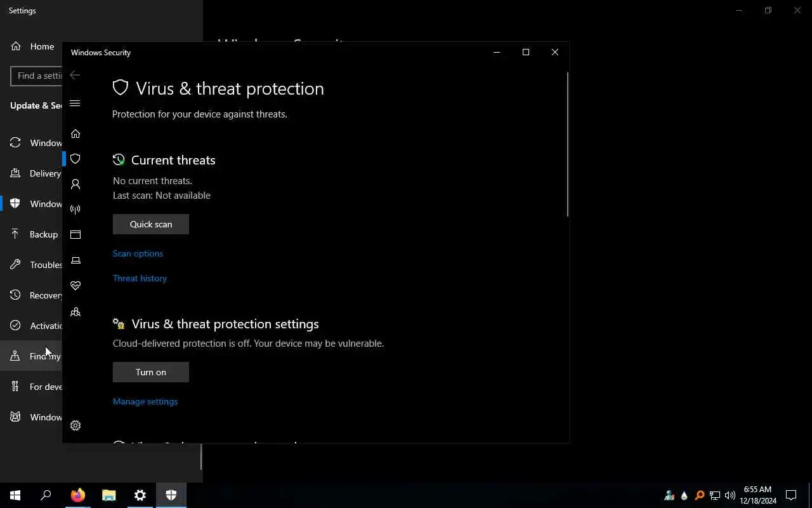Click the first system tray icon
812x508 pixels.
[x=669, y=495]
